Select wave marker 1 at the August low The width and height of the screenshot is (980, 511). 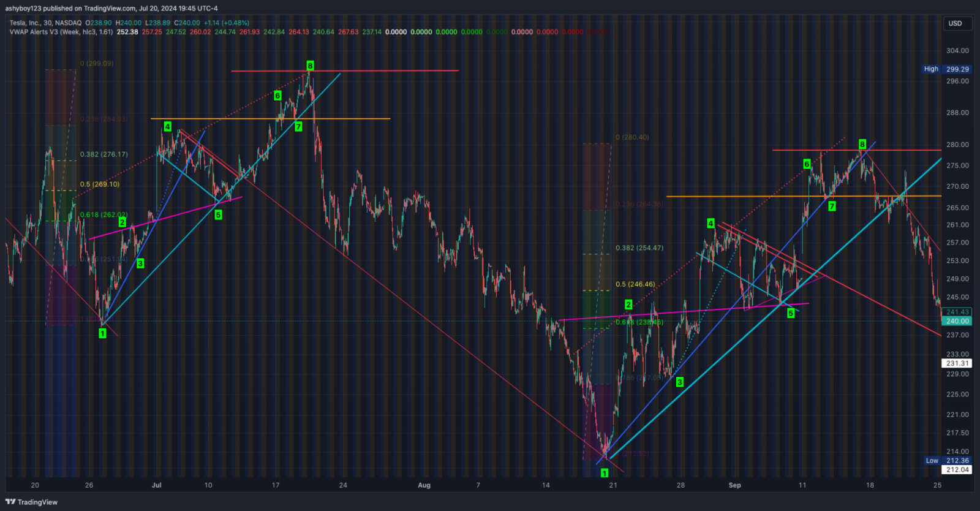(x=605, y=473)
